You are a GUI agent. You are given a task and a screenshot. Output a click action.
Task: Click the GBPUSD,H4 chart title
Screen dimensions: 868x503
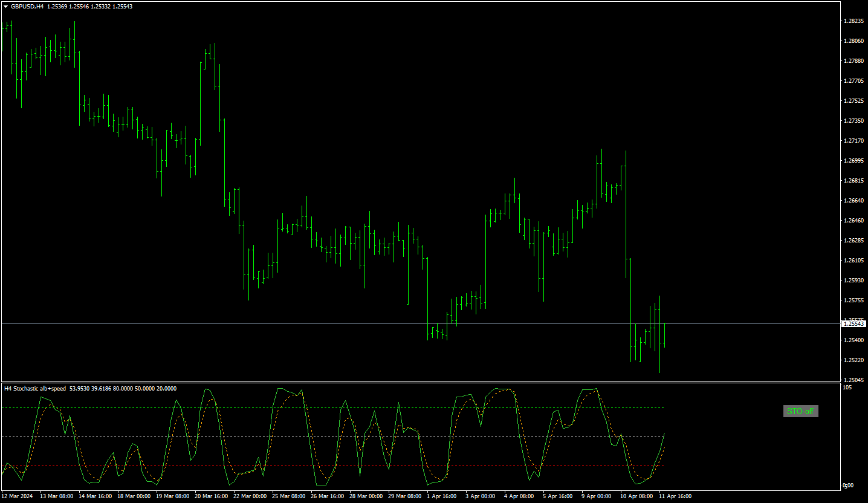click(x=27, y=7)
